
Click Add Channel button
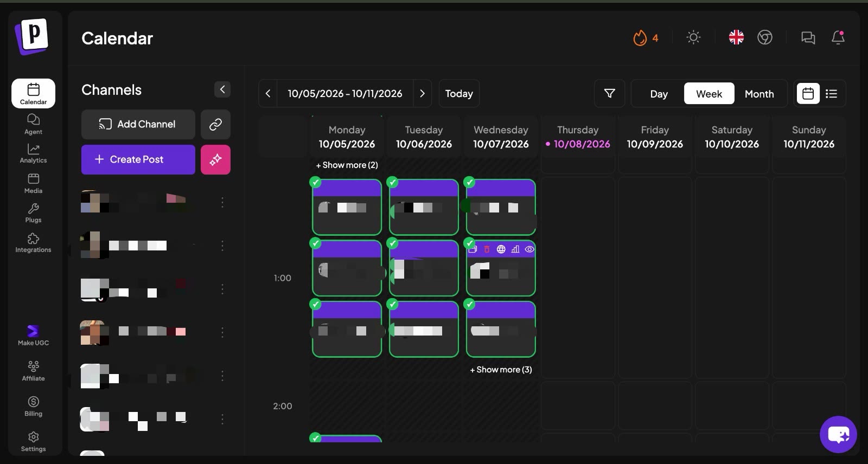pos(138,124)
